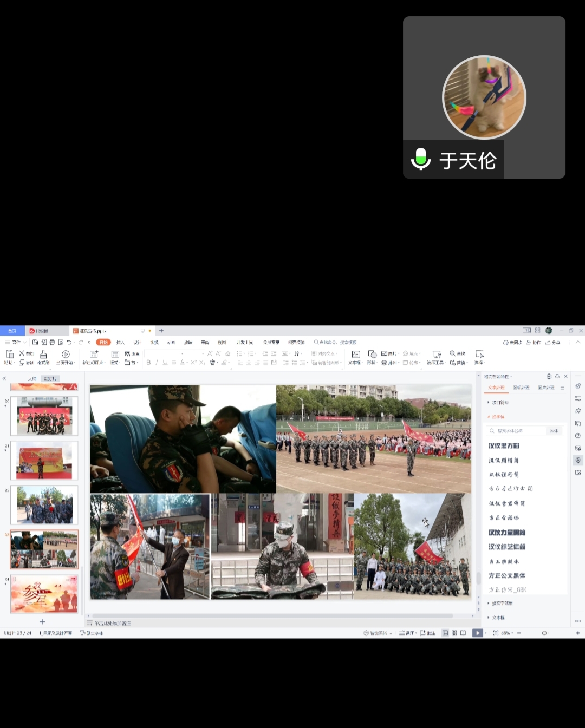The height and width of the screenshot is (728, 585).
Task: Switch to the 设计 ribbon tab
Action: (137, 342)
